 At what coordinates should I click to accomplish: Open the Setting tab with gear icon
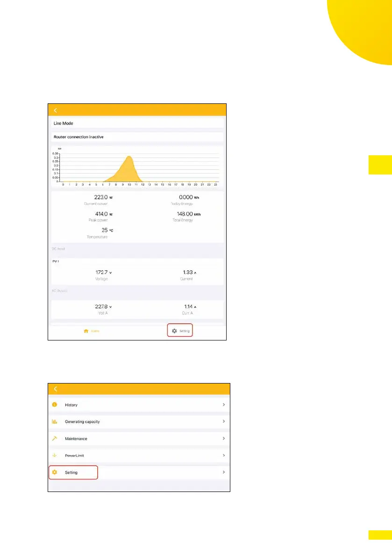(180, 331)
